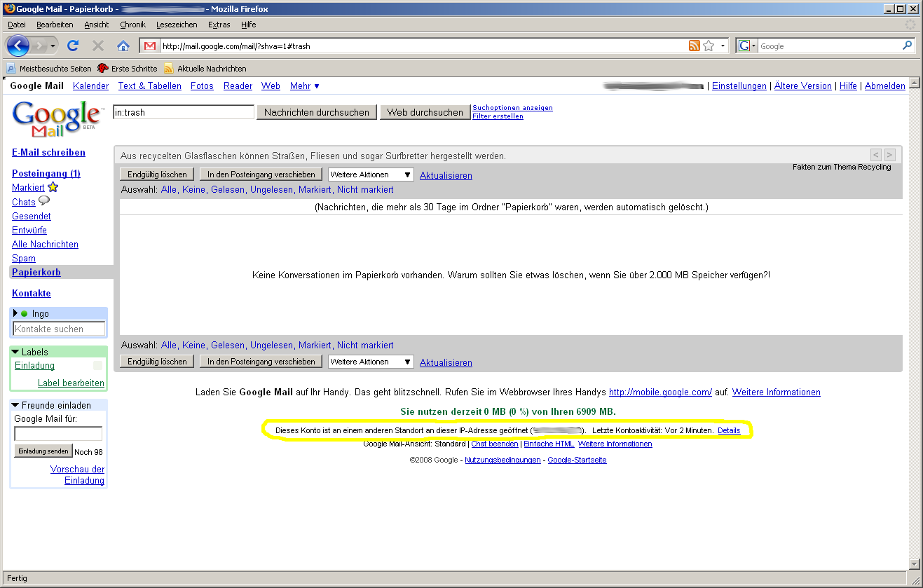923x588 pixels.
Task: Collapse the Freunde einladen section
Action: click(x=15, y=405)
